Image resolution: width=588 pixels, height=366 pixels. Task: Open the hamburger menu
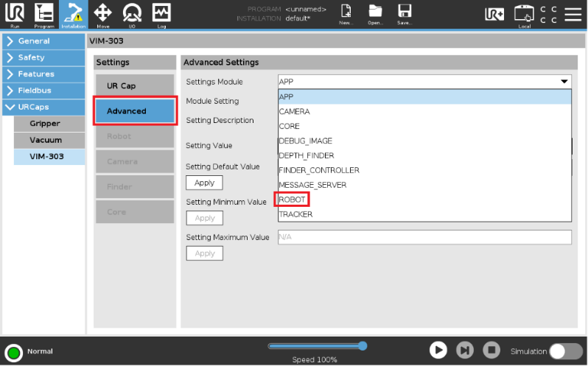(x=573, y=14)
